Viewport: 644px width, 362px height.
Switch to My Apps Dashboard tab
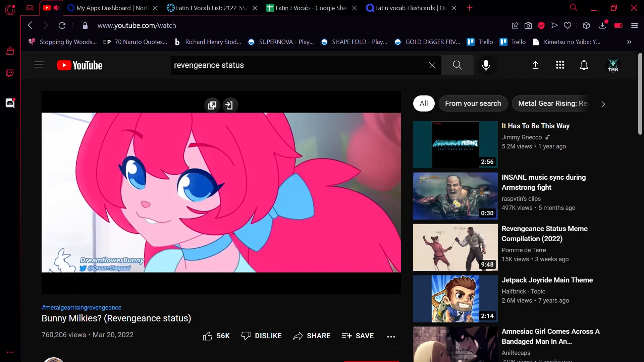pos(108,8)
